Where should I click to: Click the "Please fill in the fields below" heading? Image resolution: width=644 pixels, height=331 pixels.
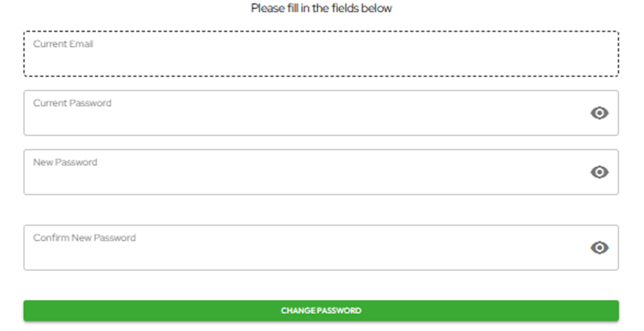pyautogui.click(x=321, y=8)
